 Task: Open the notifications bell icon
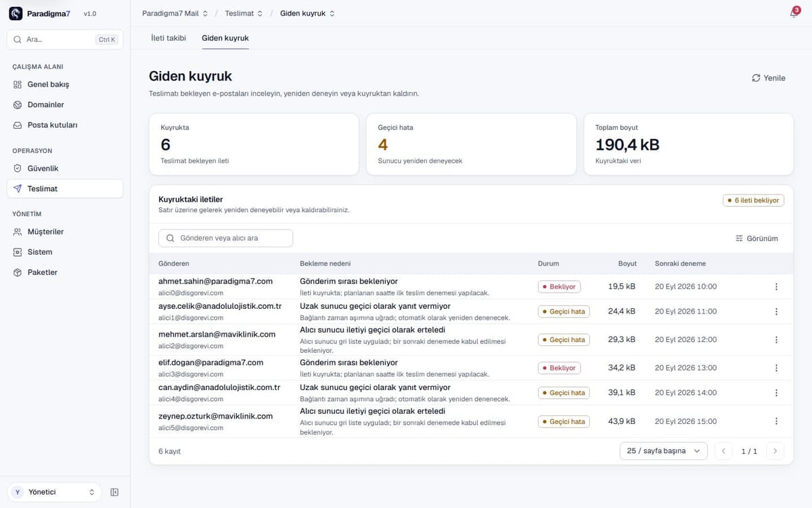[x=794, y=14]
